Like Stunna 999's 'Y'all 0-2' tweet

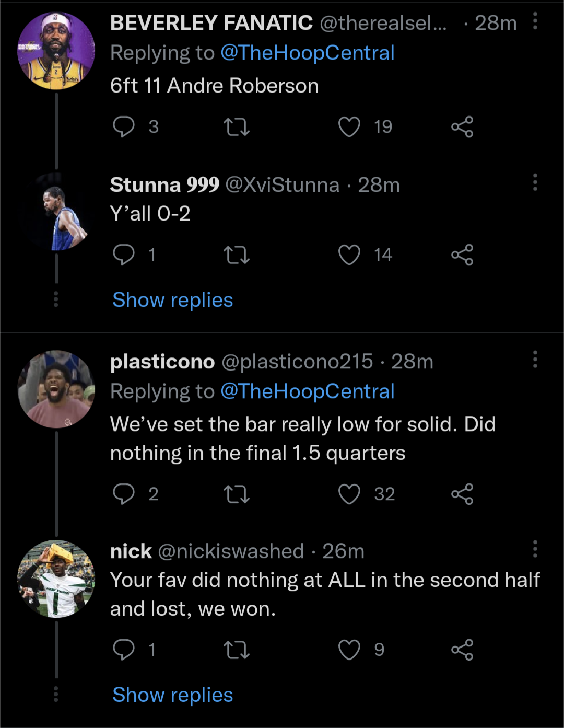click(349, 255)
